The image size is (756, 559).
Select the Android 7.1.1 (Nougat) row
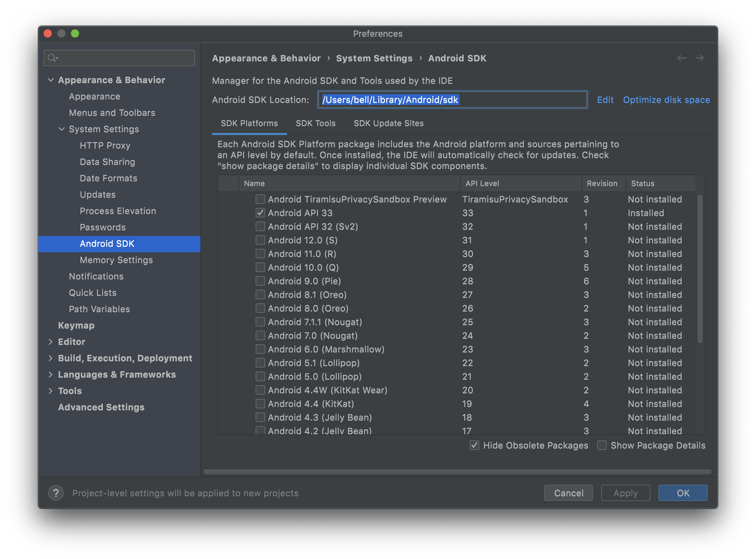click(457, 322)
